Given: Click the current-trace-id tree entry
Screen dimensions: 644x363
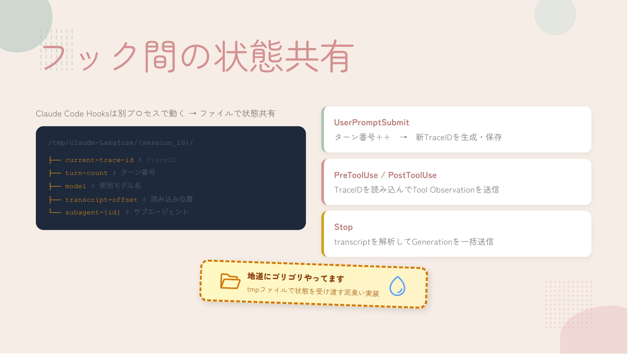Looking at the screenshot, I should [99, 160].
